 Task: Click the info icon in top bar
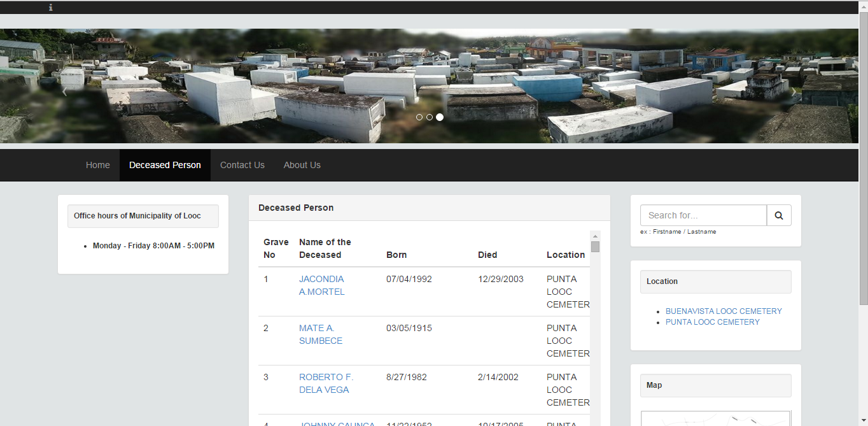tap(50, 8)
